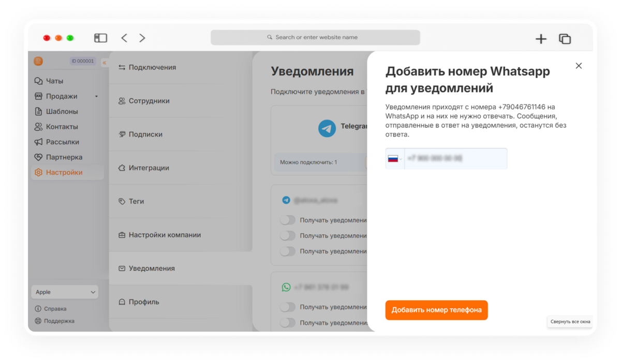Click the Интеграции puzzle icon
The height and width of the screenshot is (364, 621).
point(122,168)
